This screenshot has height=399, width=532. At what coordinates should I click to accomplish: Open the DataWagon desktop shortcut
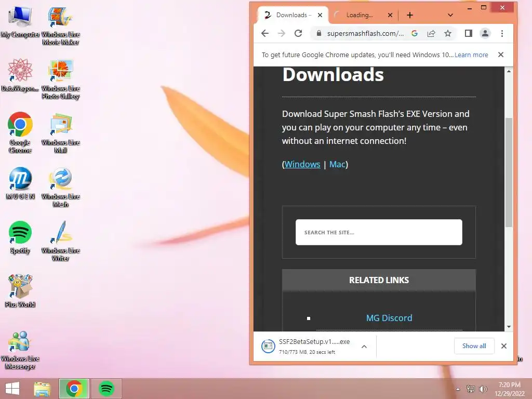point(20,75)
